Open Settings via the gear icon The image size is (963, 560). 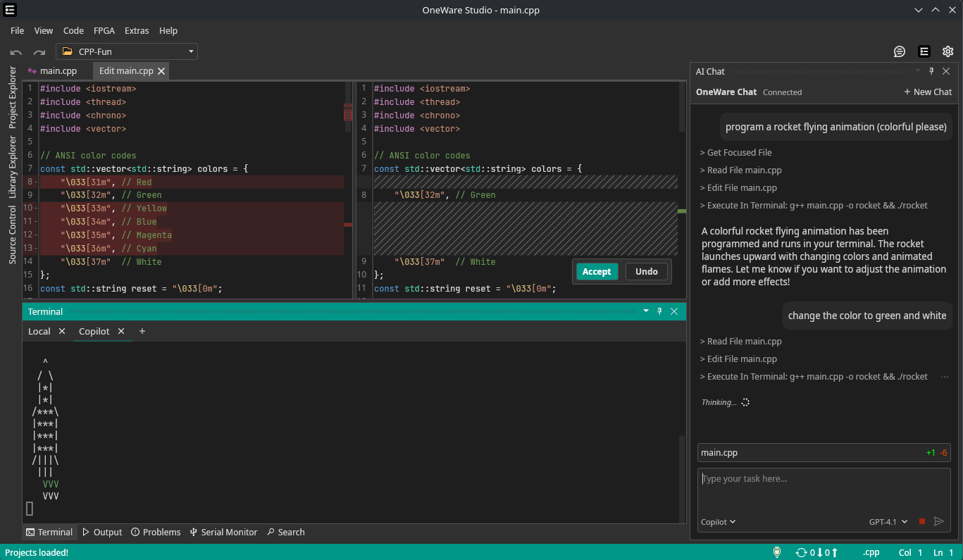[x=948, y=51]
